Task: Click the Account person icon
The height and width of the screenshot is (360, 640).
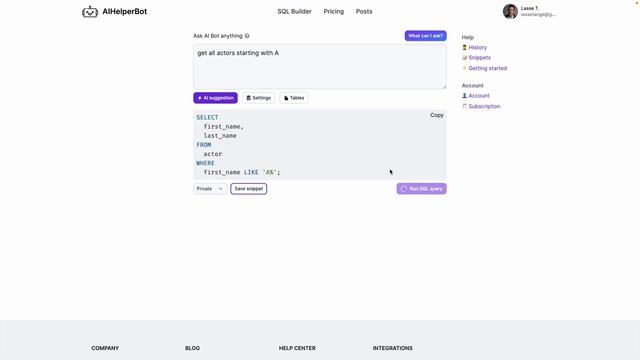Action: pos(464,96)
